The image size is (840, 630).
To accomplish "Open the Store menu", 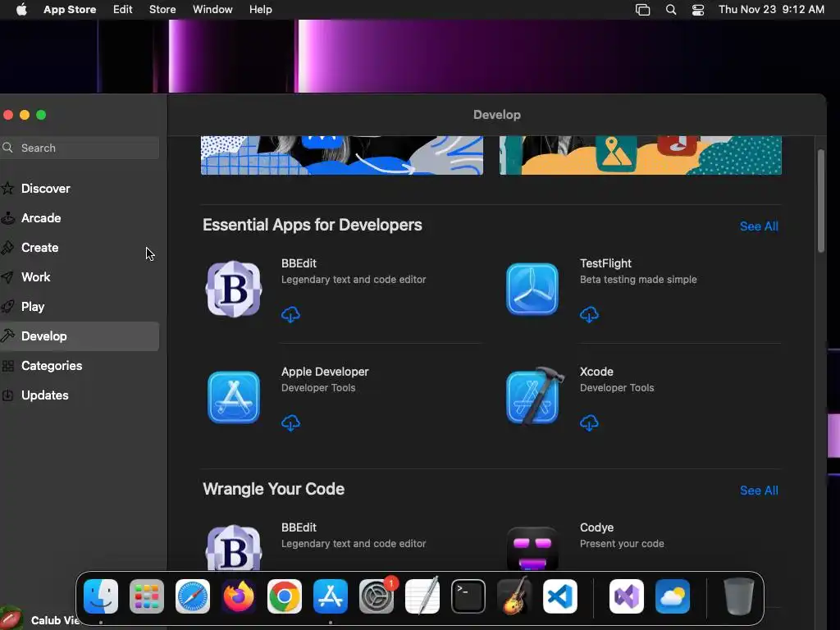I will click(162, 10).
